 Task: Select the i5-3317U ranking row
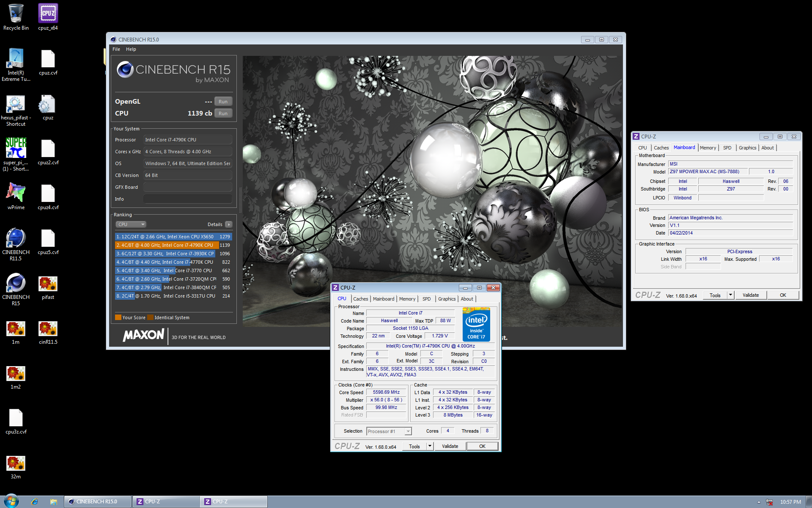(173, 296)
